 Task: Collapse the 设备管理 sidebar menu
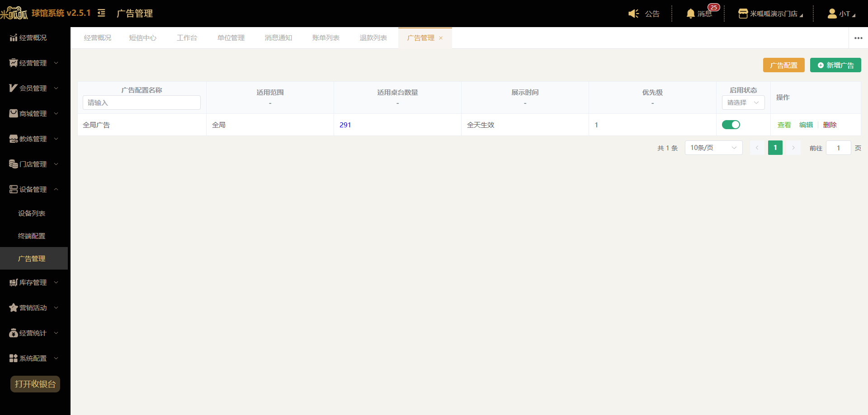(34, 189)
